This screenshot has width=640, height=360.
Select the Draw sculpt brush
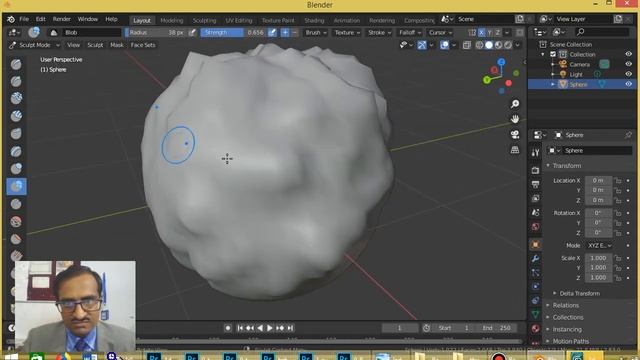pyautogui.click(x=16, y=64)
